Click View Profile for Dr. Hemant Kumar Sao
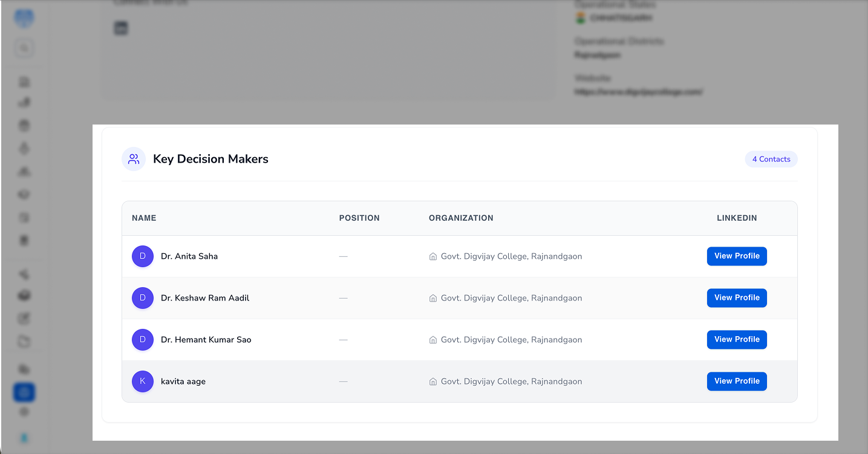The height and width of the screenshot is (454, 868). [737, 339]
